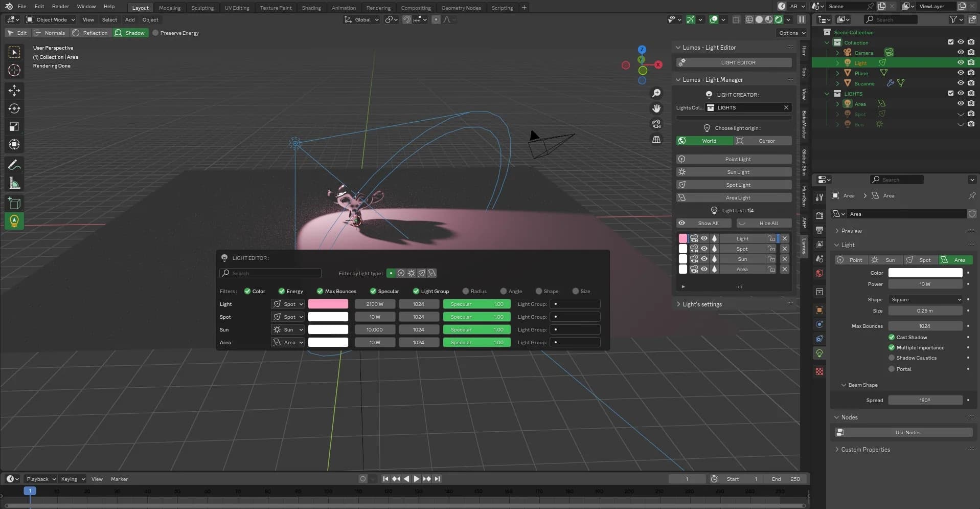Enable Shape filter option
Viewport: 980px width, 509px height.
(538, 291)
